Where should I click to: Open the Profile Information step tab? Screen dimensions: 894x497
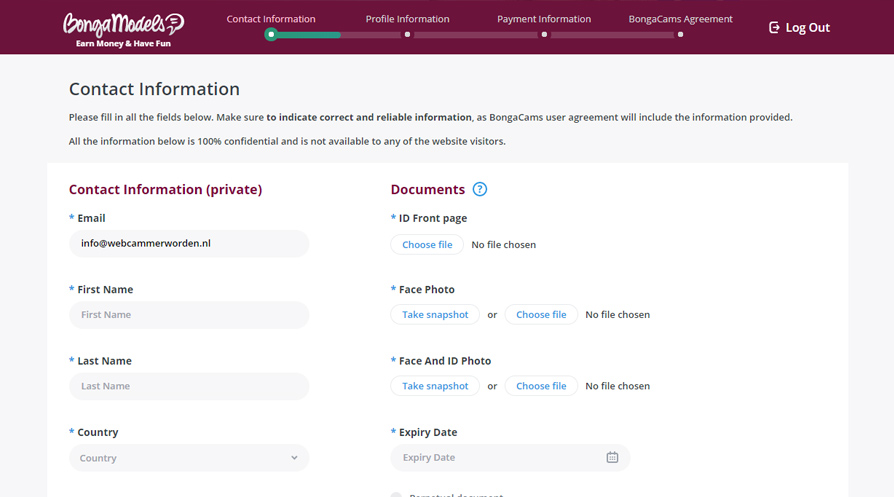(x=407, y=19)
